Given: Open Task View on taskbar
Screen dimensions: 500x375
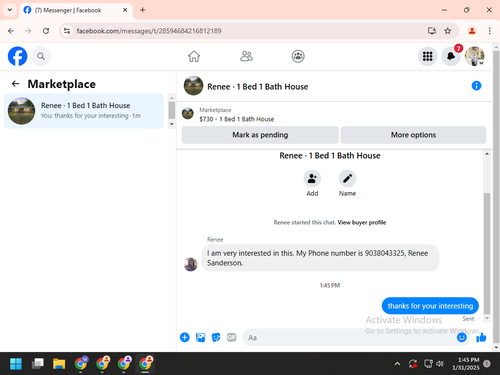Looking at the screenshot, I should 37,363.
